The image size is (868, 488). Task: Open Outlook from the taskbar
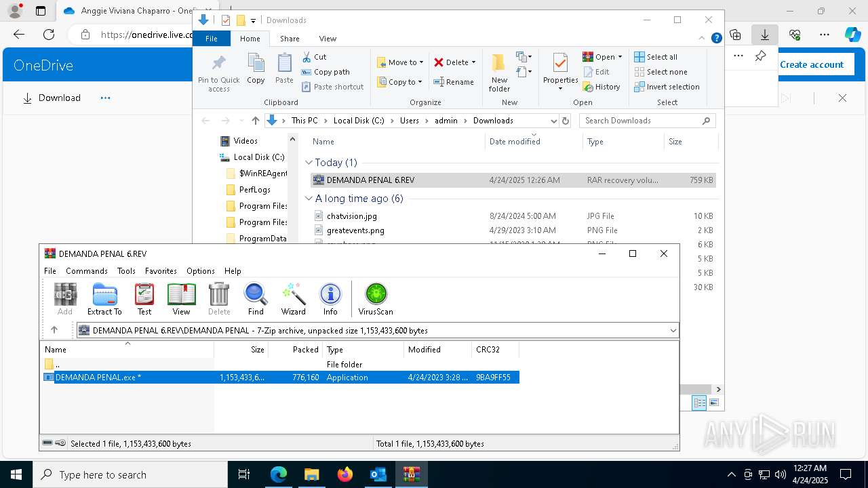(x=378, y=474)
